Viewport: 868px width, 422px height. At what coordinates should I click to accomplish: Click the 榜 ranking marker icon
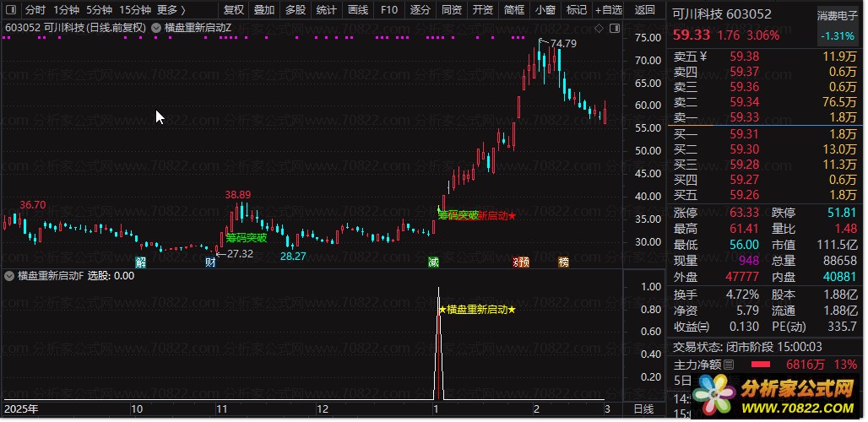coord(563,262)
